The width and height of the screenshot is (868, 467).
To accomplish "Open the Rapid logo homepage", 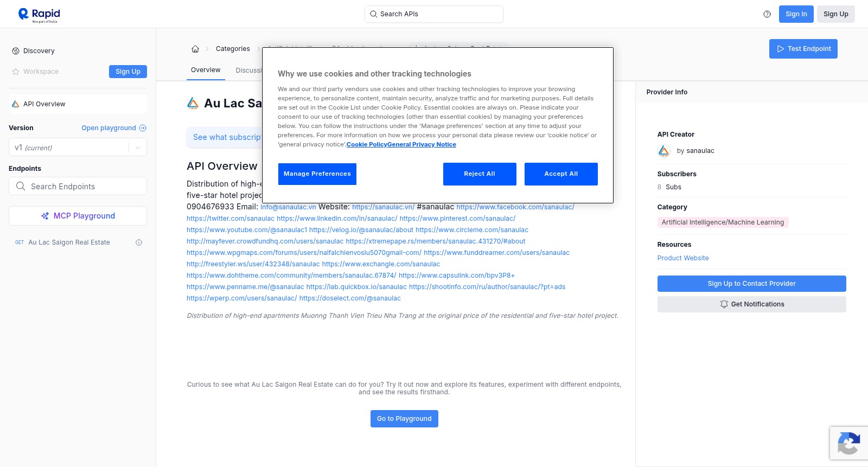I will [39, 15].
